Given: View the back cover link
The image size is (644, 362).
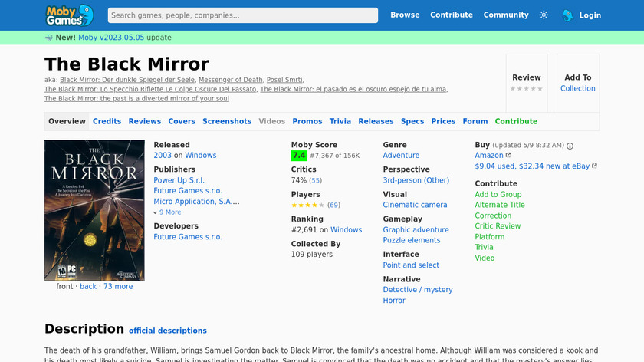Looking at the screenshot, I should (88, 286).
